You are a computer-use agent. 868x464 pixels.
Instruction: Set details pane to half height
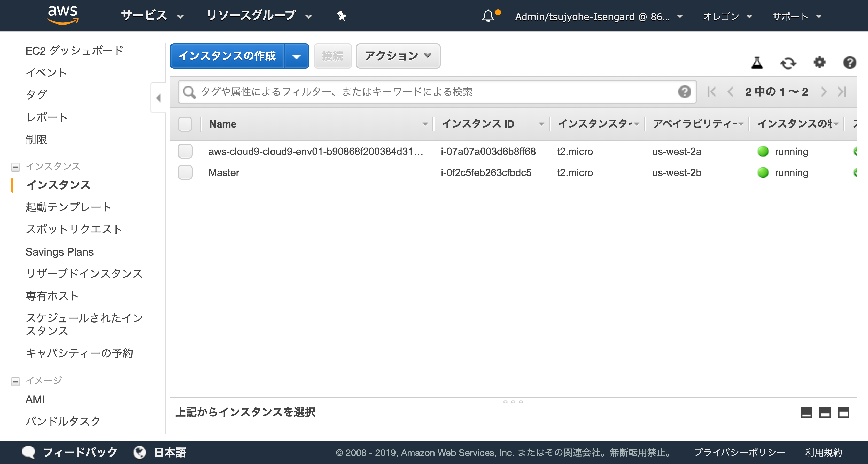(825, 412)
